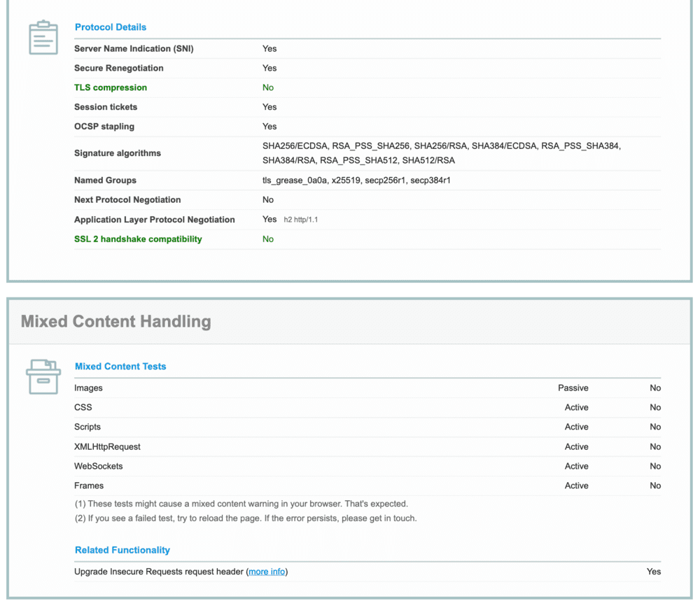This screenshot has width=700, height=608.
Task: Click the Active type in Frames row
Action: (576, 486)
